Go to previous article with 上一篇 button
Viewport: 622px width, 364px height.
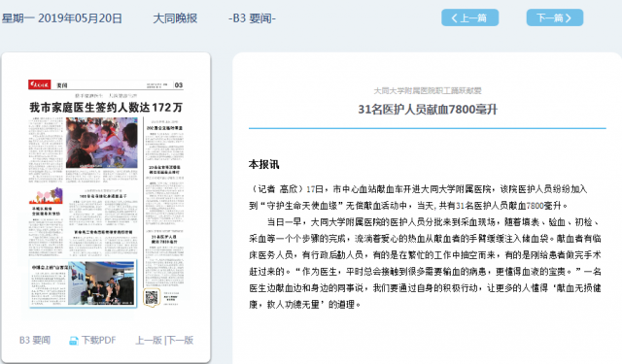(x=469, y=17)
